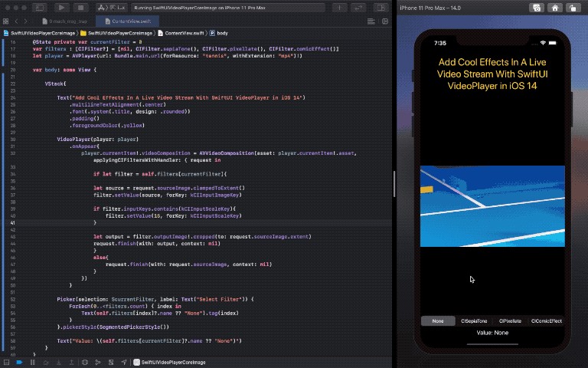Viewport: 588px width, 368px height.
Task: Click the Environment Overrides icon
Action: [111, 363]
